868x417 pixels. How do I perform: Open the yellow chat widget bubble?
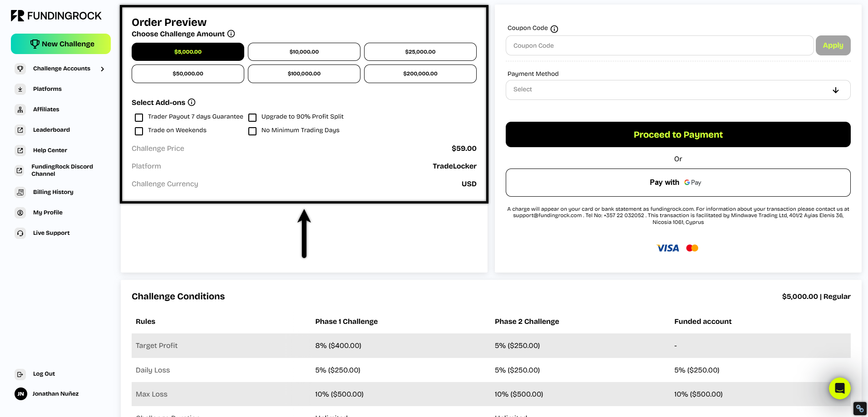click(x=839, y=388)
